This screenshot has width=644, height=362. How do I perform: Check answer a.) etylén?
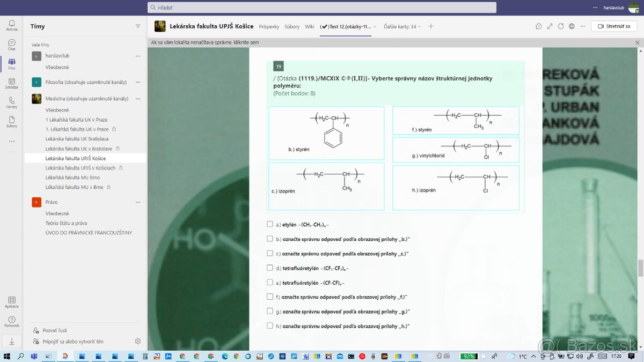pyautogui.click(x=270, y=224)
